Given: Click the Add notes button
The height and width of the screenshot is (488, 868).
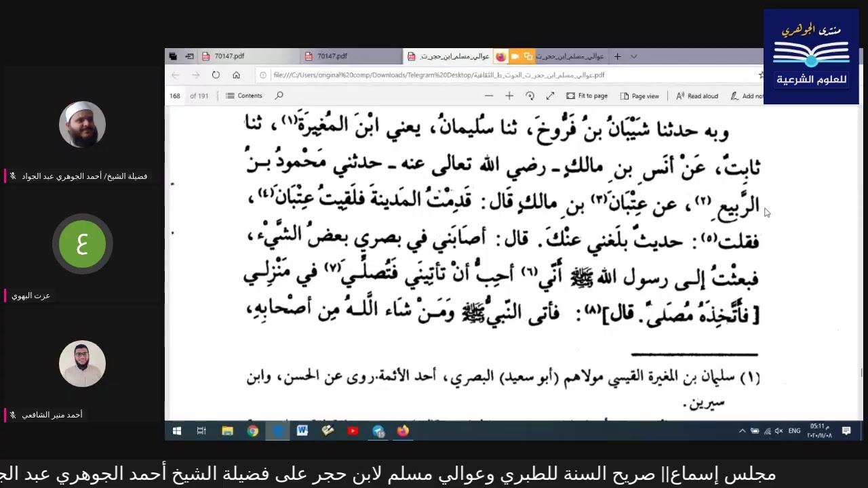Looking at the screenshot, I should click(747, 96).
